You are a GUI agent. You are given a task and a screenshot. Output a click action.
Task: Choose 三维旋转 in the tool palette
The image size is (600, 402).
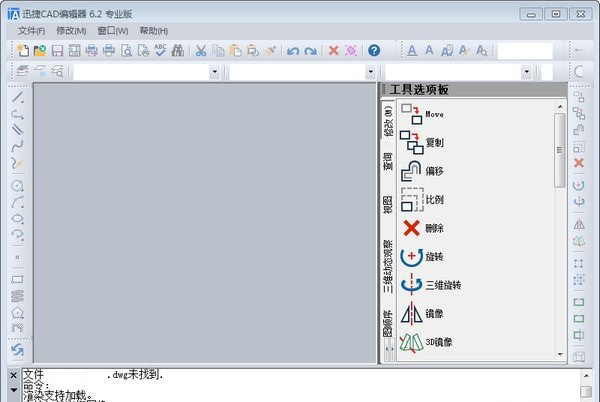point(430,285)
